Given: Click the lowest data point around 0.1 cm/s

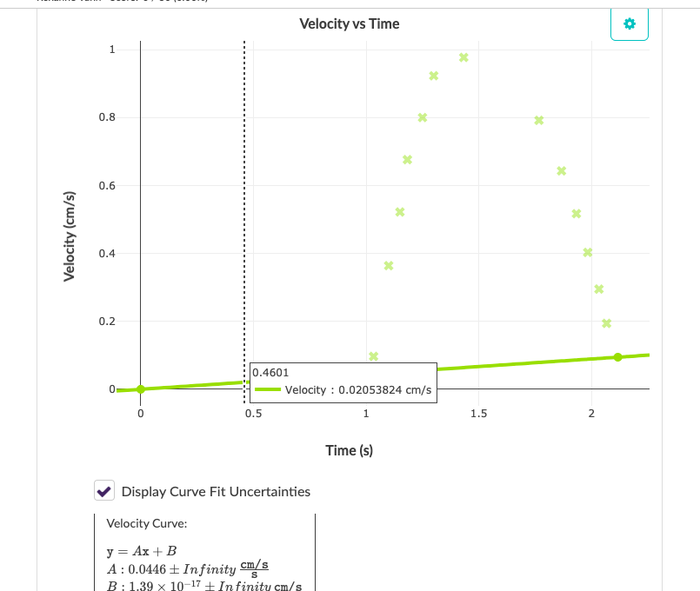Looking at the screenshot, I should [374, 355].
